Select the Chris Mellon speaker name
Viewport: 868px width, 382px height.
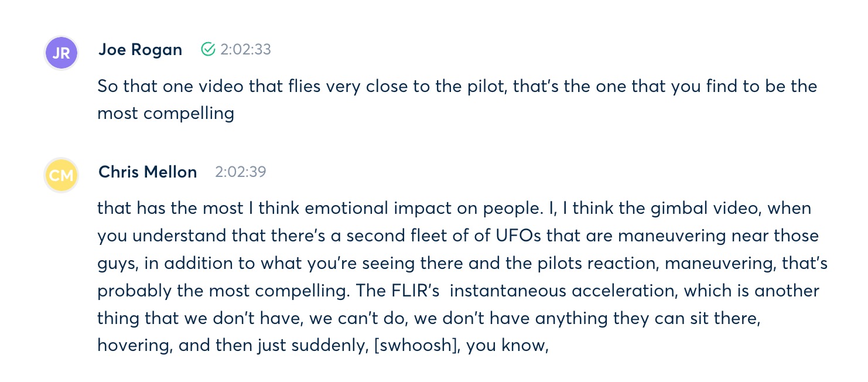click(148, 172)
